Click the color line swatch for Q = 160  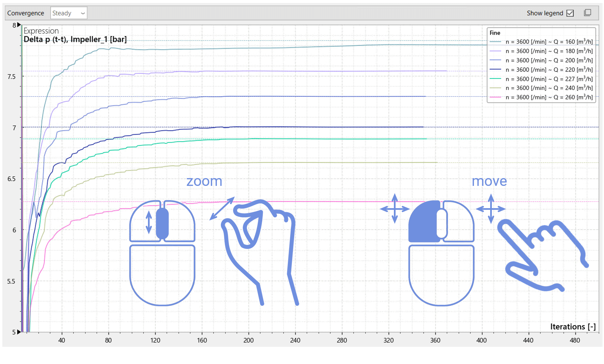[x=496, y=42]
